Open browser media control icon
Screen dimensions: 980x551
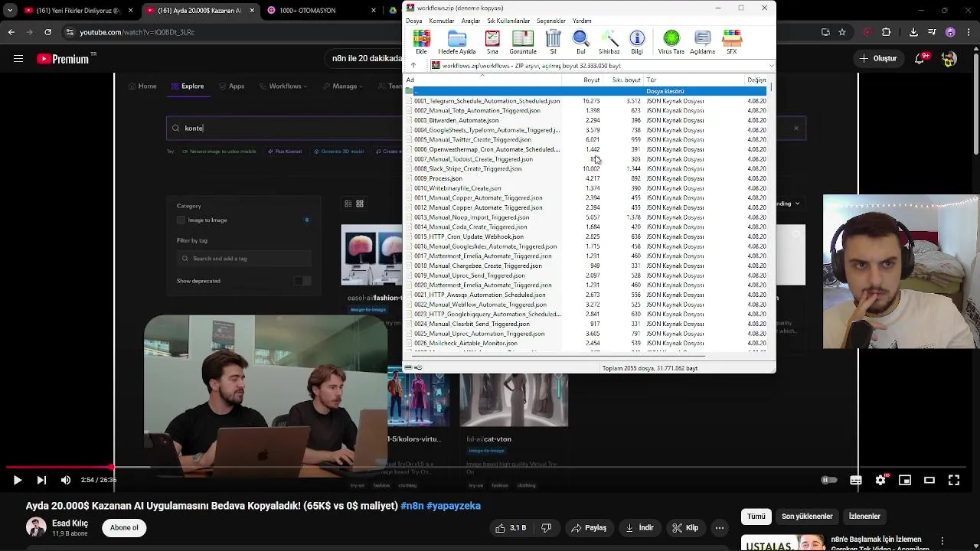932,32
